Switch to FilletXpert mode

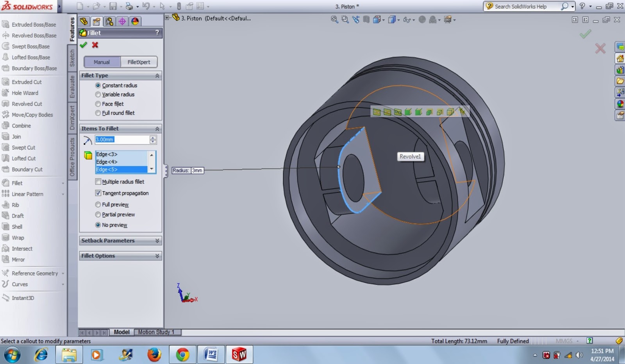(x=139, y=62)
